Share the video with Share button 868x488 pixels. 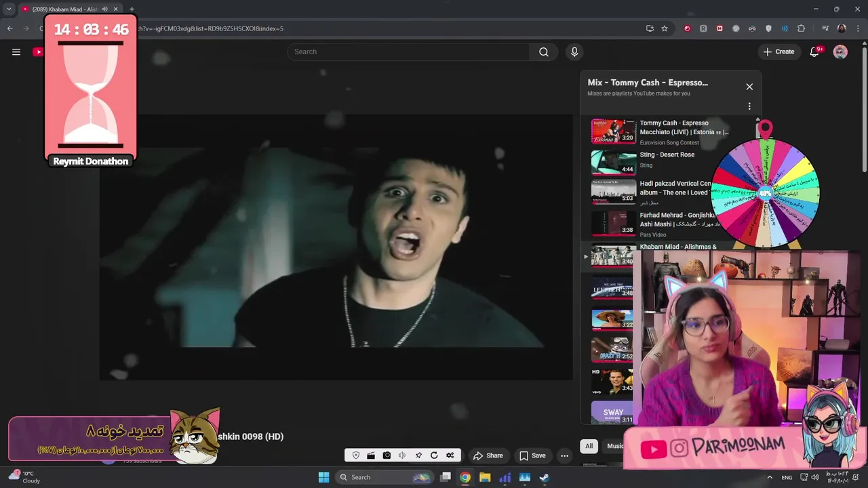click(488, 455)
